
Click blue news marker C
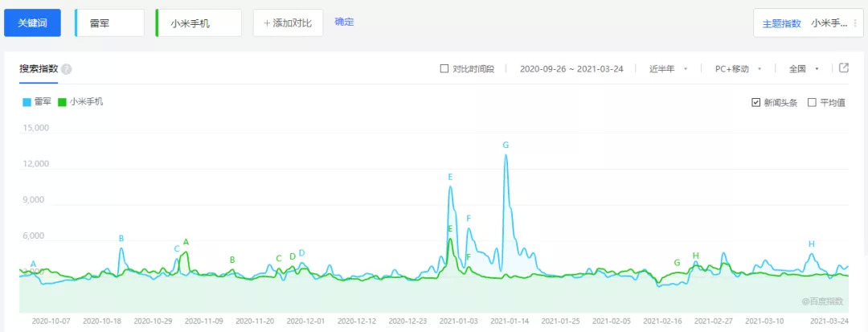coord(177,249)
